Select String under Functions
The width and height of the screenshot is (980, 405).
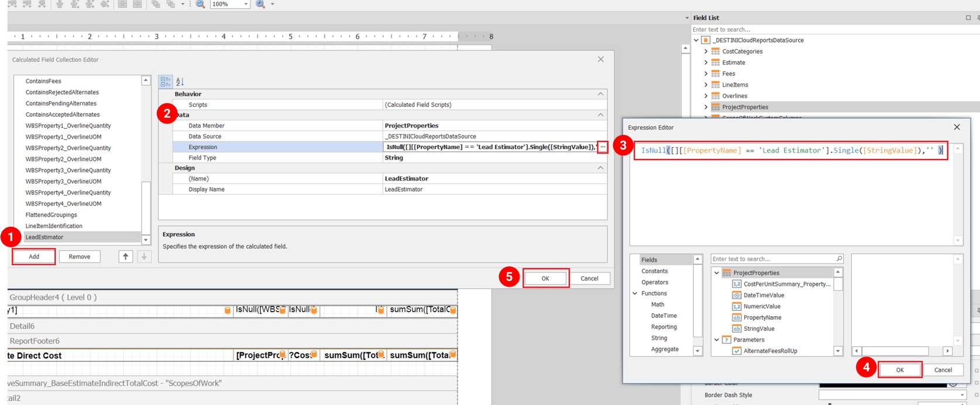(x=659, y=338)
